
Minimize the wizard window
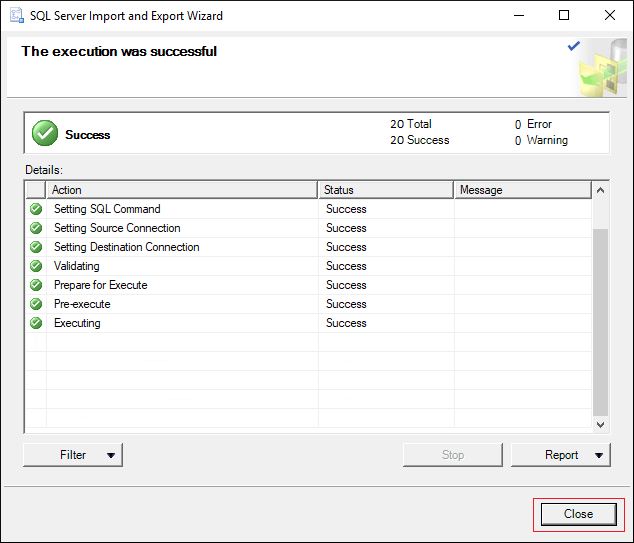click(519, 15)
